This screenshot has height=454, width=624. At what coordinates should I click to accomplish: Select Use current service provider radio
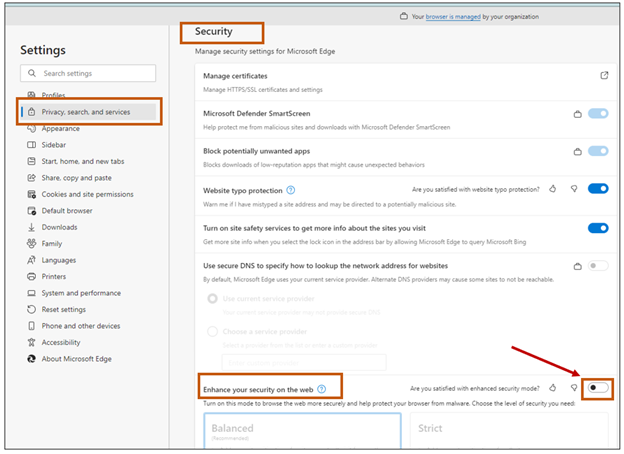coord(213,298)
